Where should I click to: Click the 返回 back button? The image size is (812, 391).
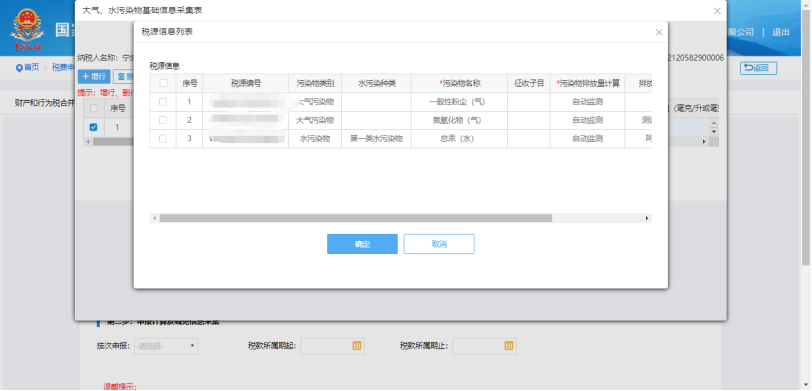coord(758,68)
